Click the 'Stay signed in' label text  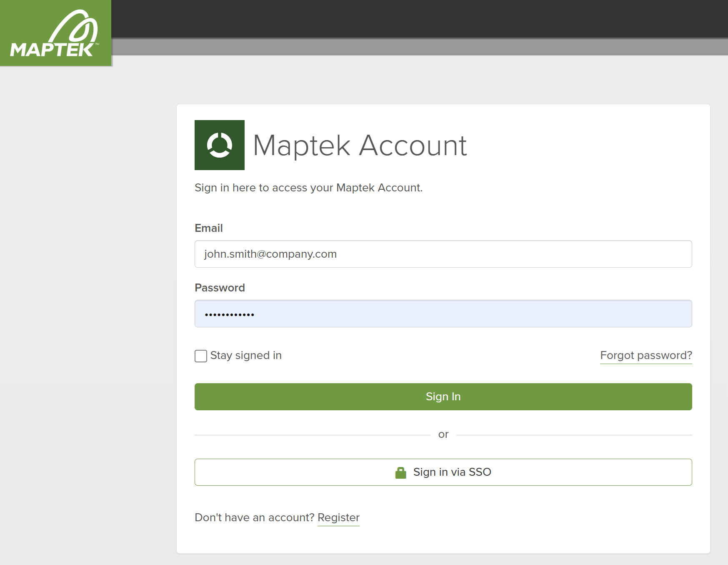click(246, 355)
